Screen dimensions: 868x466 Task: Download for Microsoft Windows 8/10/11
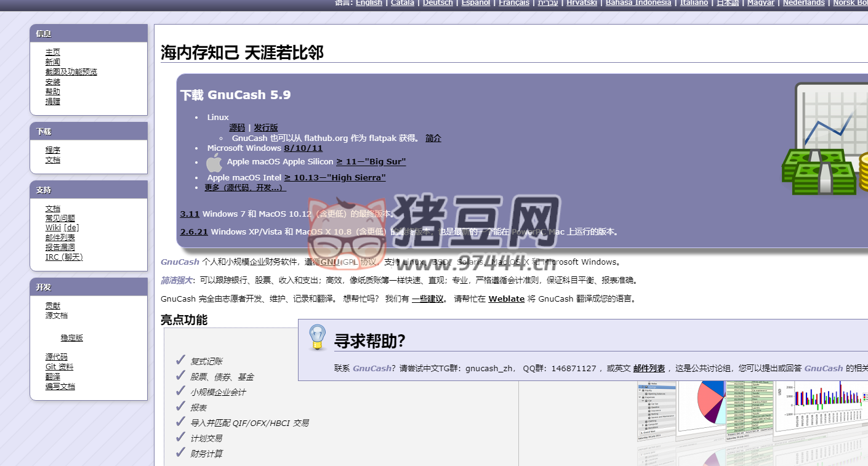tap(303, 148)
